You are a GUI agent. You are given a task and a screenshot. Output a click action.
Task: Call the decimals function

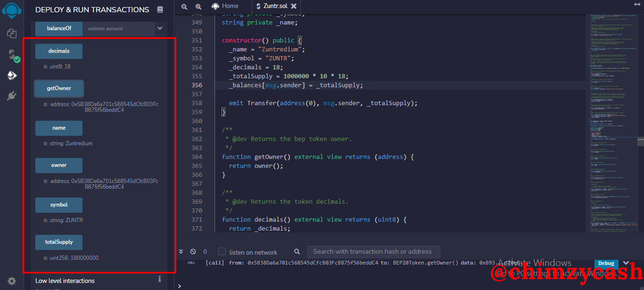(x=59, y=51)
